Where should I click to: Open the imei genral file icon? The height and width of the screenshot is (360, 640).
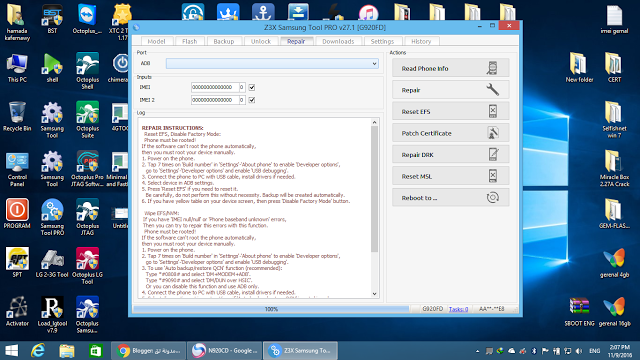tap(614, 19)
